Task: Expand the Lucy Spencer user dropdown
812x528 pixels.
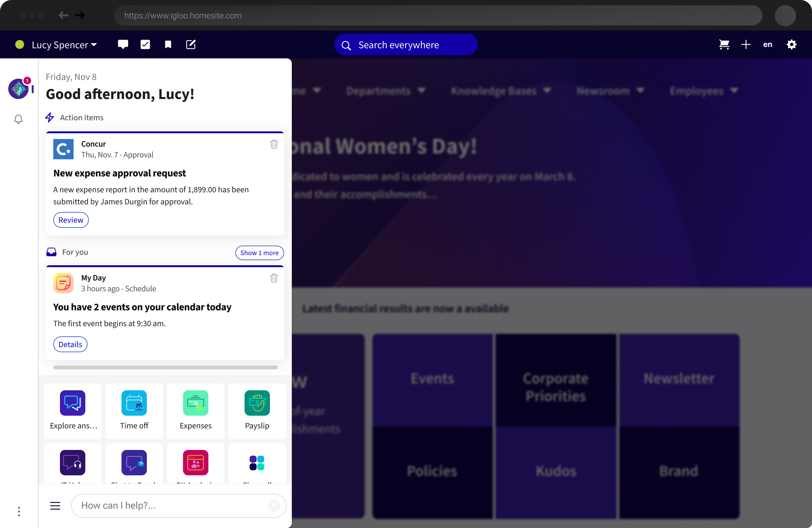Action: click(x=64, y=45)
